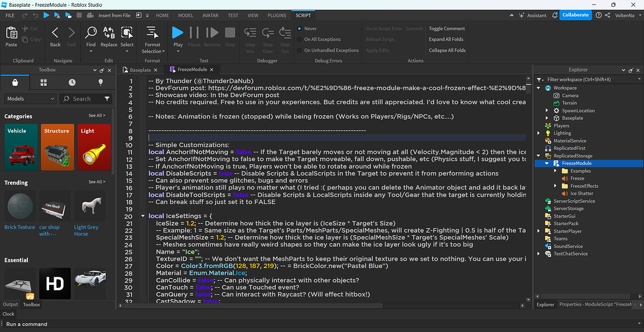Open the Find magnifier tool
Viewport: 644px width, 332px height.
point(91,33)
